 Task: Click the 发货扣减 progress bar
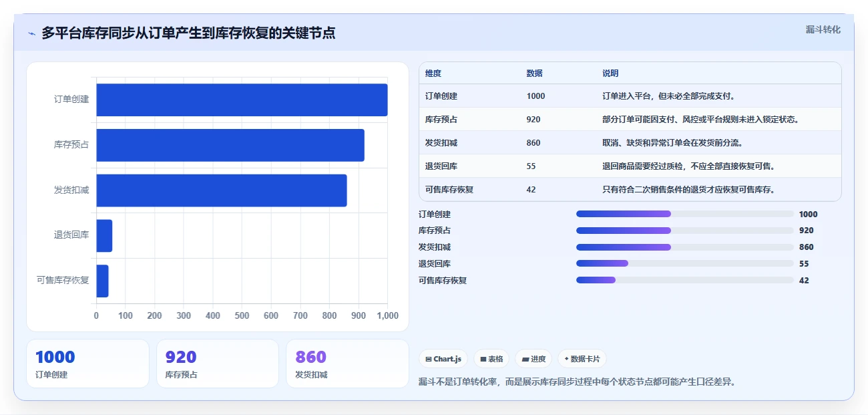[685, 247]
